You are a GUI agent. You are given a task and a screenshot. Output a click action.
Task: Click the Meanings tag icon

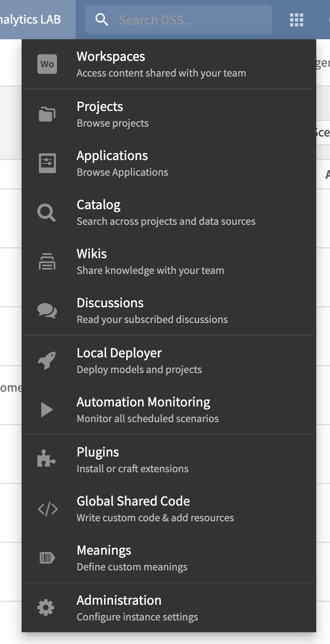coord(47,558)
